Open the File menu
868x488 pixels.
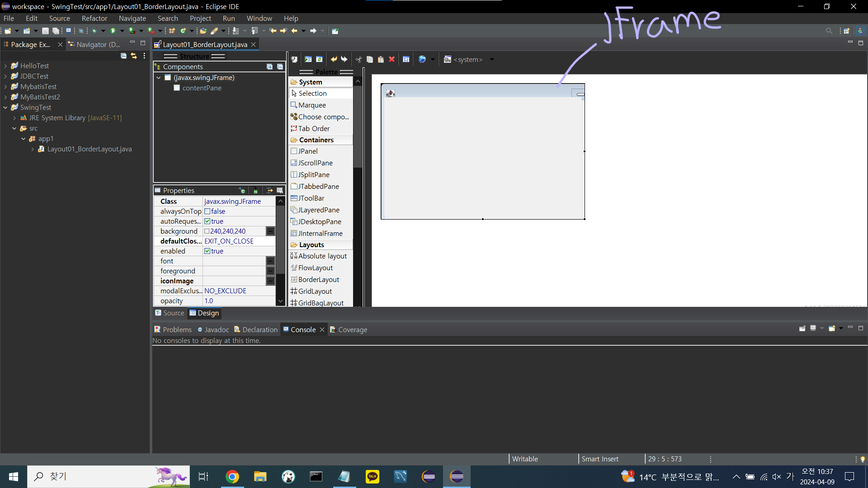click(x=9, y=19)
